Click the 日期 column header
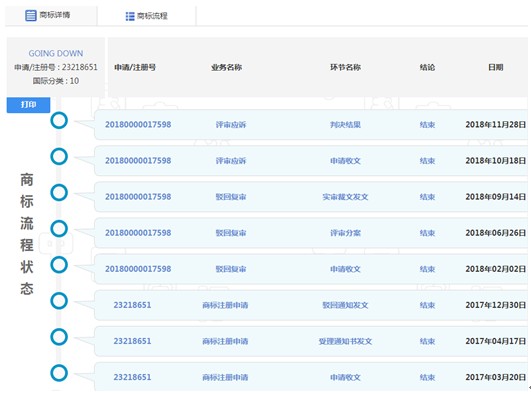 (x=495, y=67)
